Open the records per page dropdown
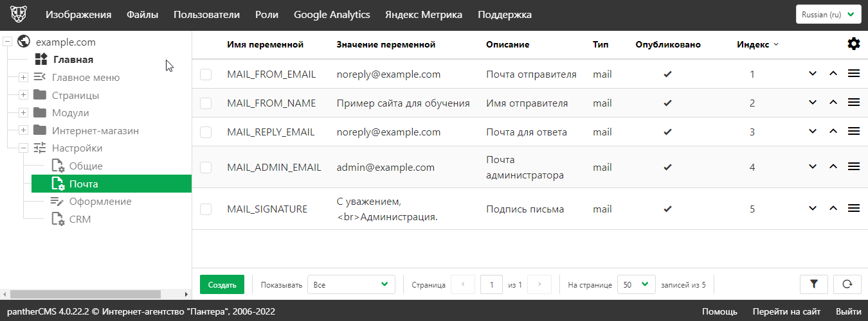Viewport: 868px width, 321px height. pyautogui.click(x=636, y=284)
